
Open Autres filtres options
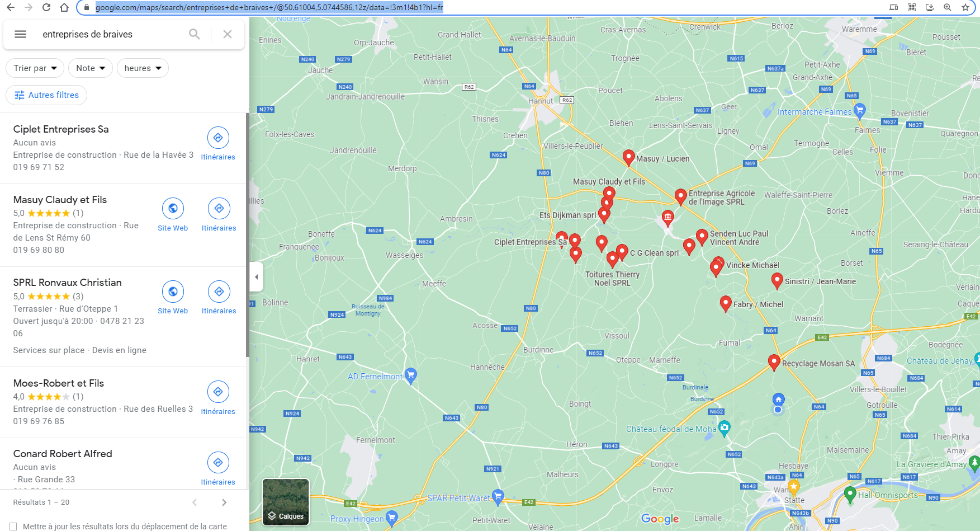point(46,95)
